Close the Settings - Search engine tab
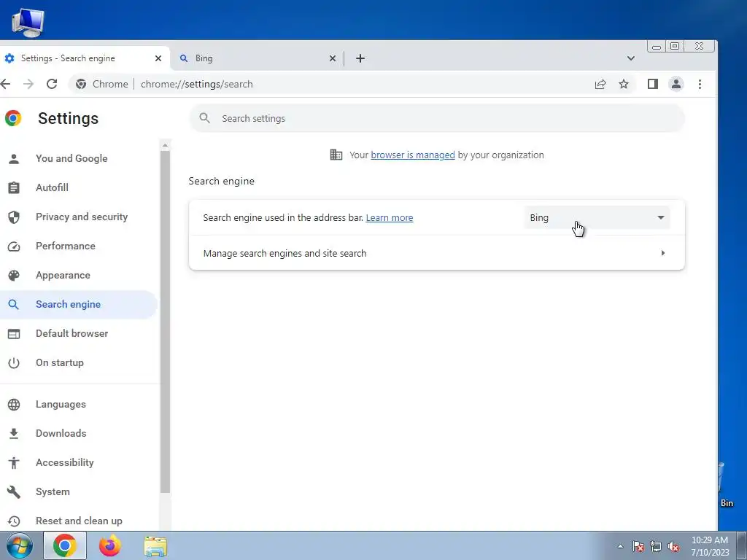The height and width of the screenshot is (560, 747). point(158,58)
